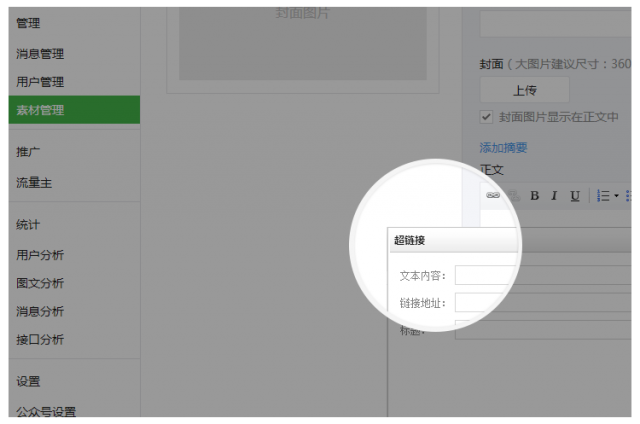
Task: Click the 上传 upload button
Action: click(x=524, y=90)
